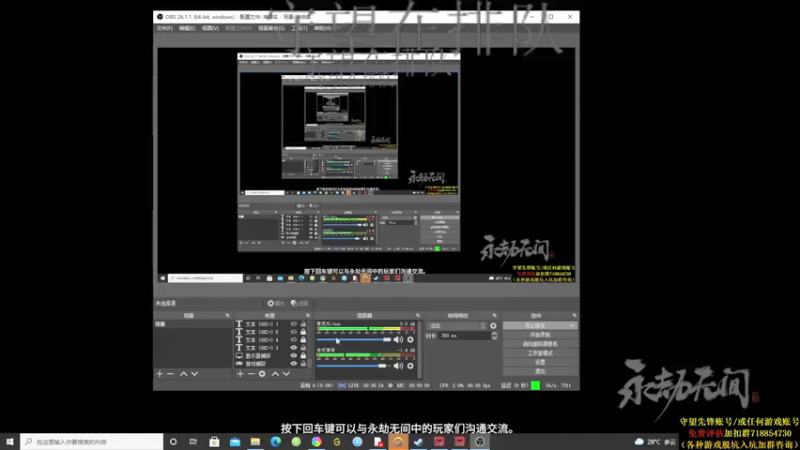Image resolution: width=800 pixels, height=450 pixels.
Task: Toggle visibility of 文本 (GDI+) 3 source
Action: click(293, 348)
